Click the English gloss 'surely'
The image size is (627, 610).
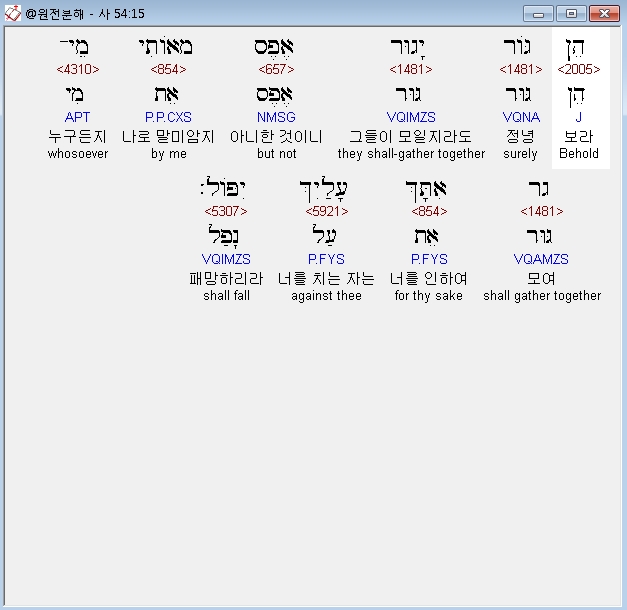point(520,154)
